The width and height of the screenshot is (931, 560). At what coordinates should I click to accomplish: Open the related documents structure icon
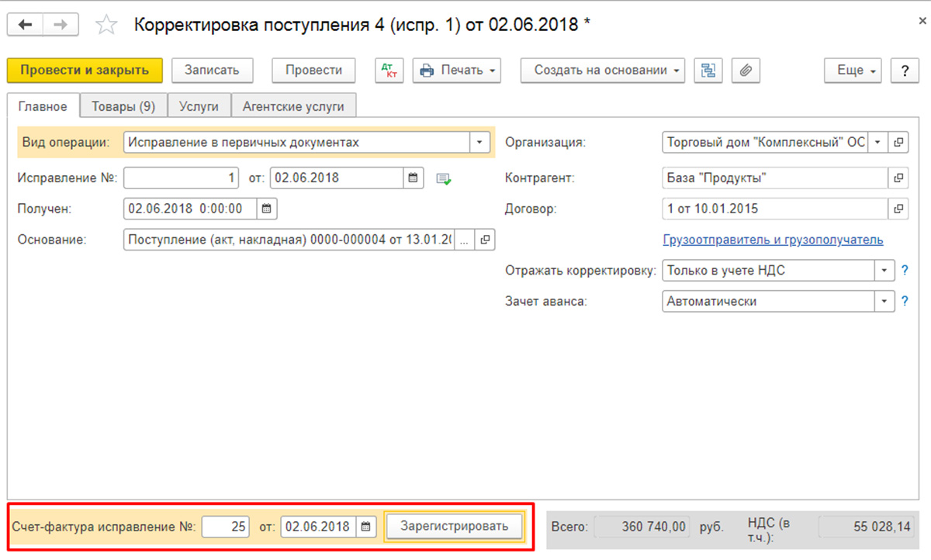click(708, 71)
